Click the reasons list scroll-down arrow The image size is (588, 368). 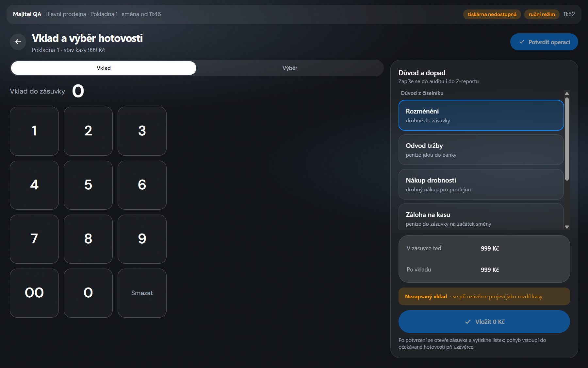[x=567, y=227]
